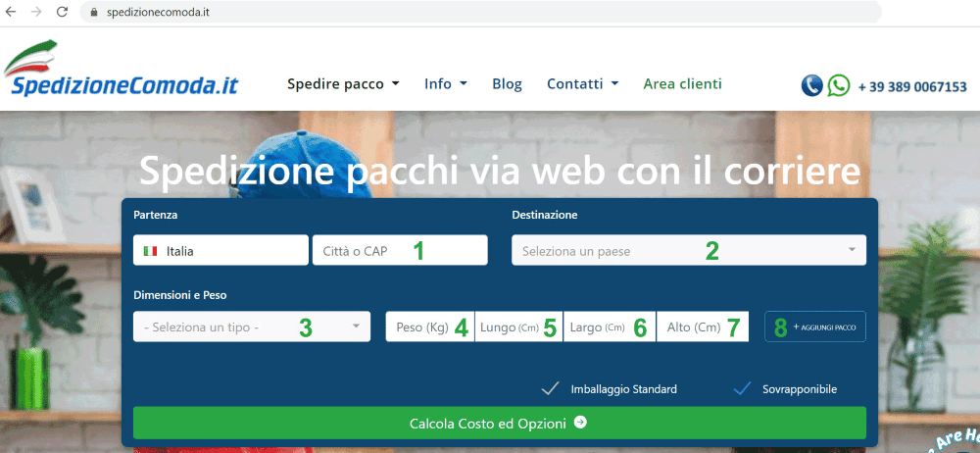Go to the Blog page
980x453 pixels.
point(507,84)
